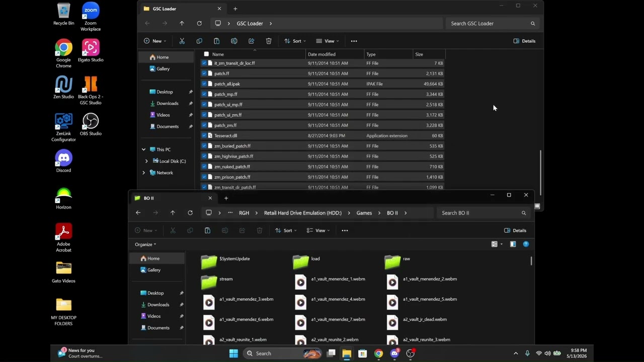Image resolution: width=644 pixels, height=362 pixels.
Task: Open the raw folder in BO II
Action: click(x=398, y=261)
